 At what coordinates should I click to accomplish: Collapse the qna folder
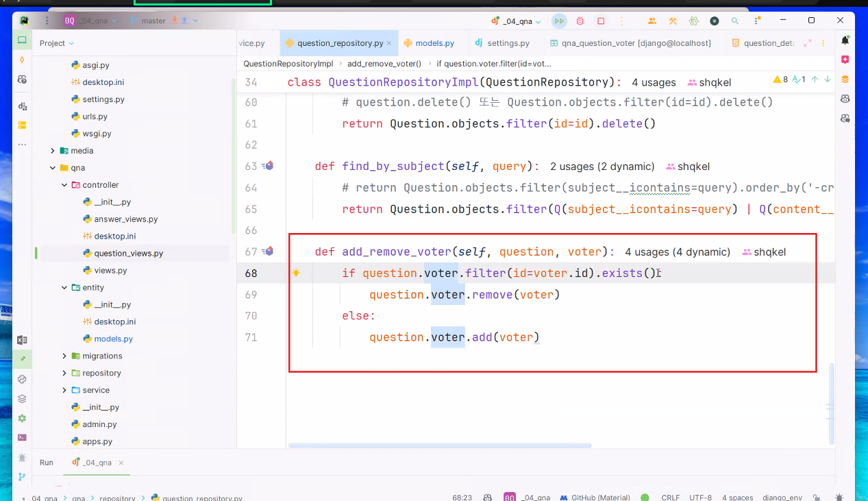(x=53, y=168)
